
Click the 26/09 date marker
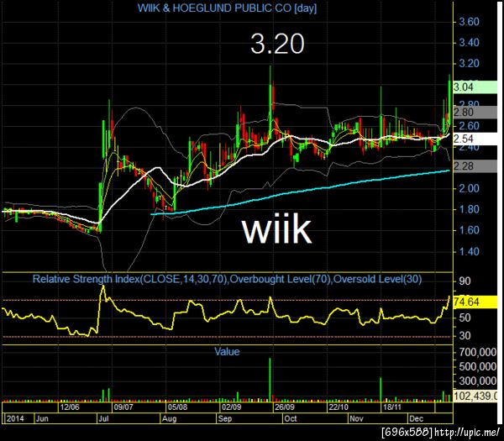pyautogui.click(x=285, y=407)
